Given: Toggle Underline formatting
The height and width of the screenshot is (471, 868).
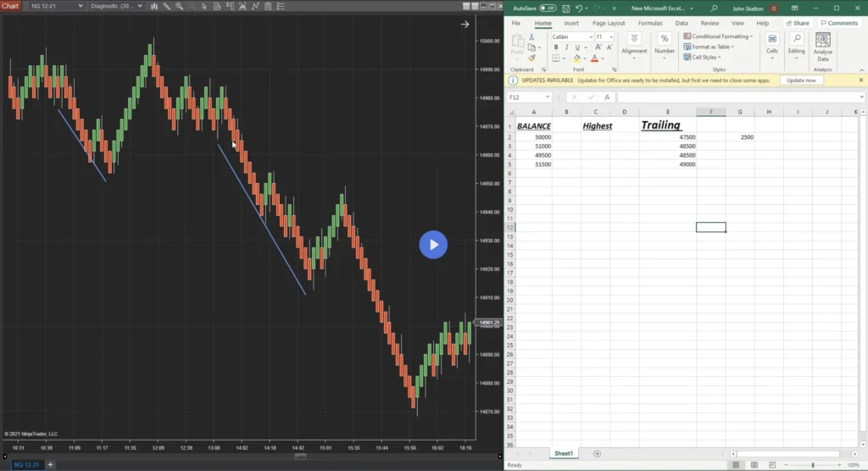Looking at the screenshot, I should click(x=576, y=47).
